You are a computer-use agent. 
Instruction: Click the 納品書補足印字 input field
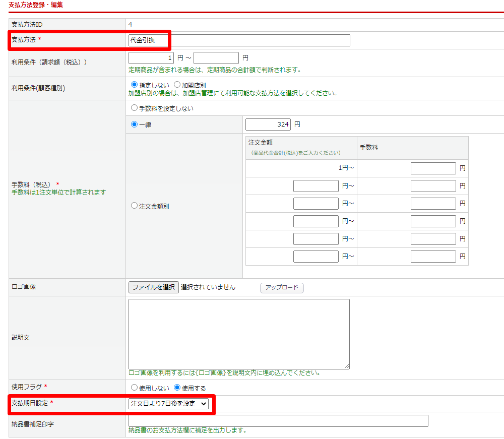pos(278,421)
